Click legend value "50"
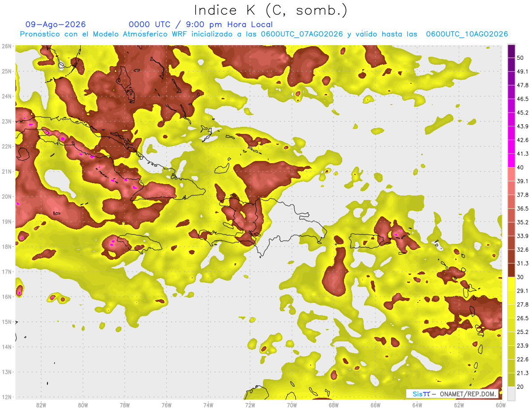 [521, 58]
